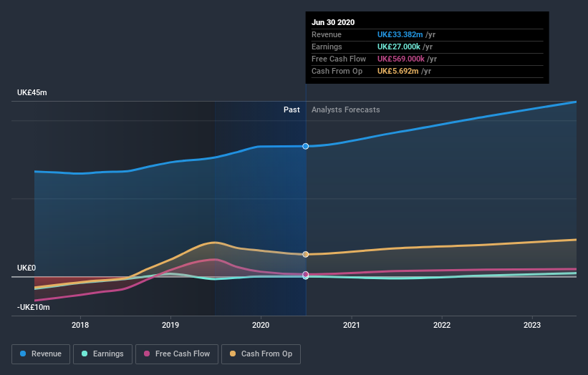This screenshot has width=588, height=375.
Task: Click the Jun 30 2020 tooltip date
Action: point(333,22)
